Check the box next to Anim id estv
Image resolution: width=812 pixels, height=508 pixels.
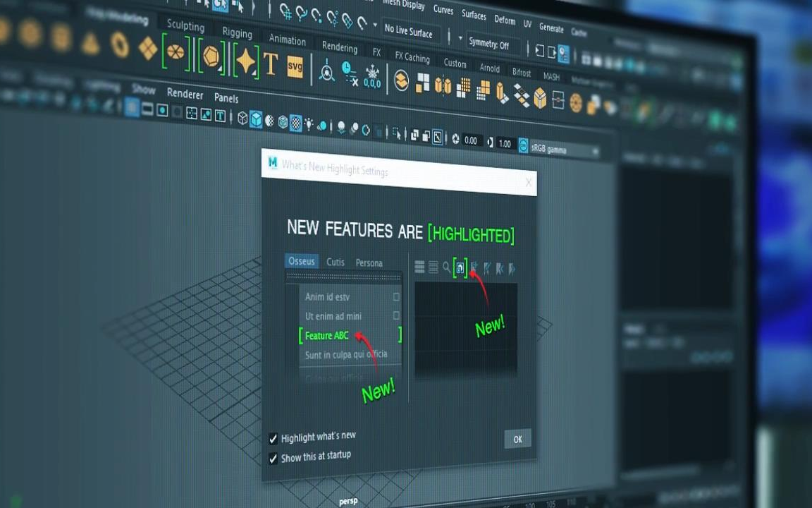coord(395,297)
